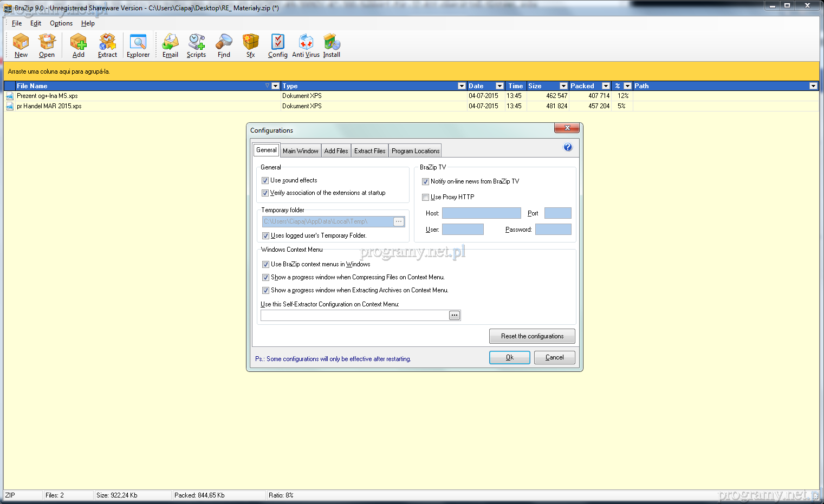
Task: Click the Cancel button in Configurations
Action: (554, 357)
